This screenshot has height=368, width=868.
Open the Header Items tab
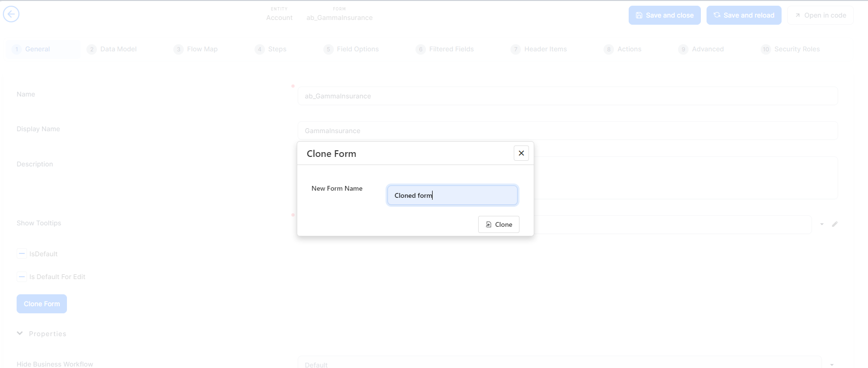coord(539,49)
